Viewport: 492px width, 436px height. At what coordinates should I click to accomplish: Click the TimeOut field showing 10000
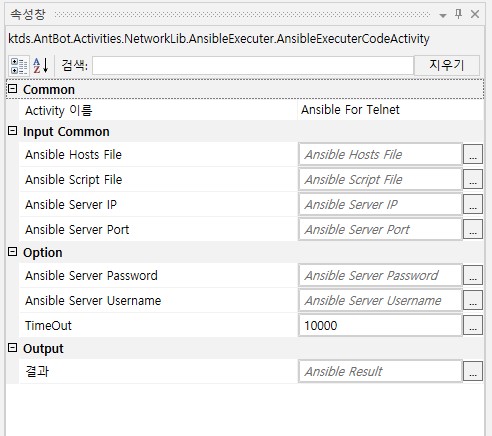[x=380, y=325]
